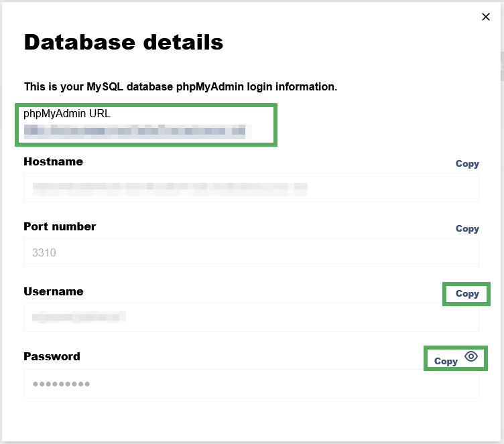Click the 'Port number' label

(60, 226)
